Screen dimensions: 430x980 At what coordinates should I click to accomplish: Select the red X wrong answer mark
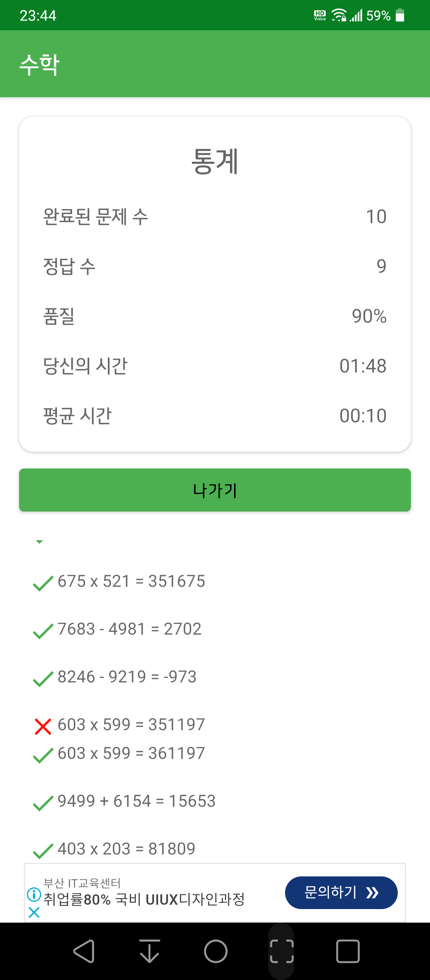tap(43, 726)
